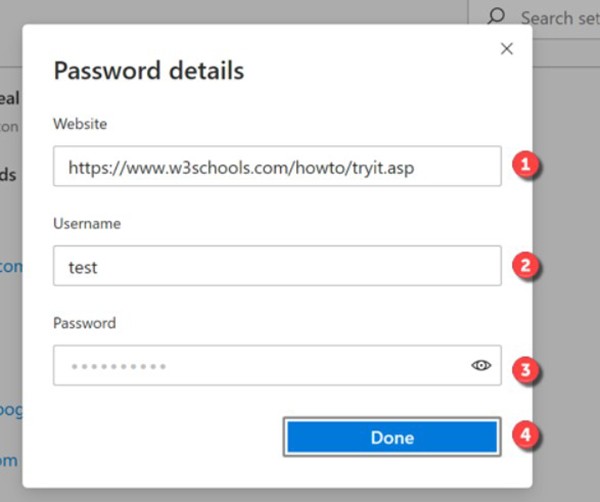600x502 pixels.
Task: Click the cut-off "ds" text behind dialog
Action: 8,175
